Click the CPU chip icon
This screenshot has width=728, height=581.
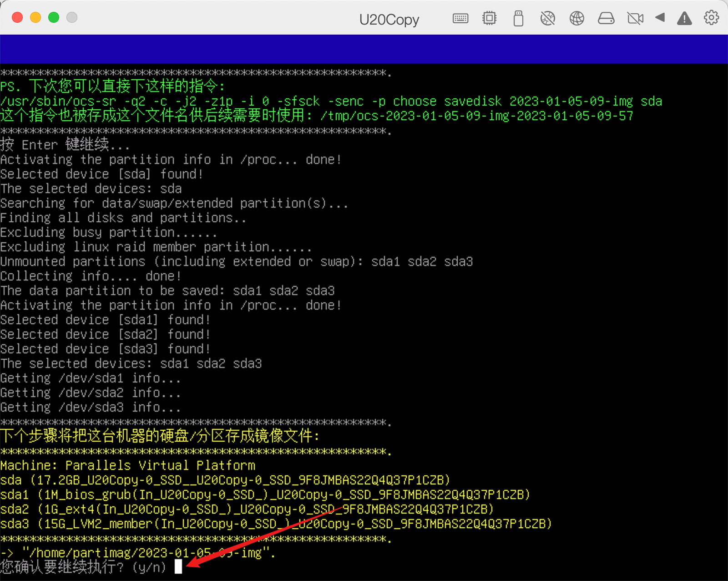489,18
